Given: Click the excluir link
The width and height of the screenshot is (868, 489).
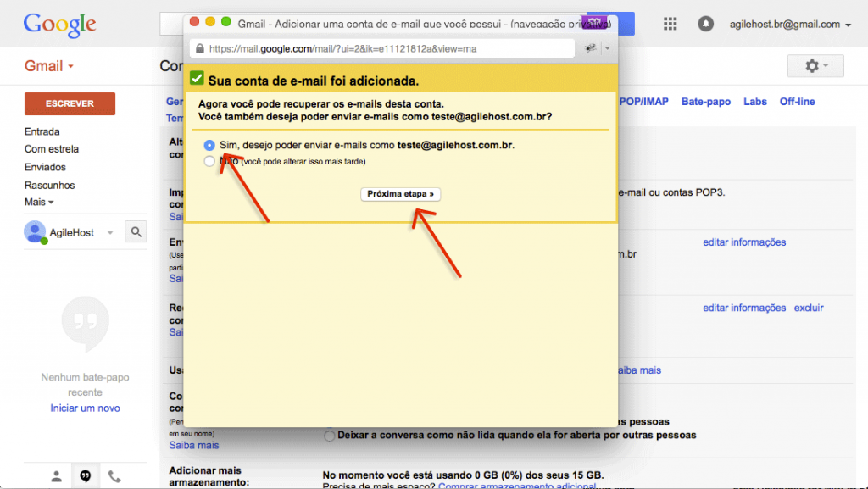Looking at the screenshot, I should coord(809,308).
